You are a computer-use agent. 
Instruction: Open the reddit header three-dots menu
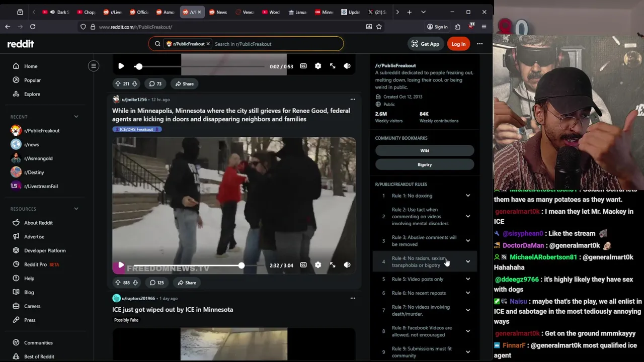click(x=479, y=44)
